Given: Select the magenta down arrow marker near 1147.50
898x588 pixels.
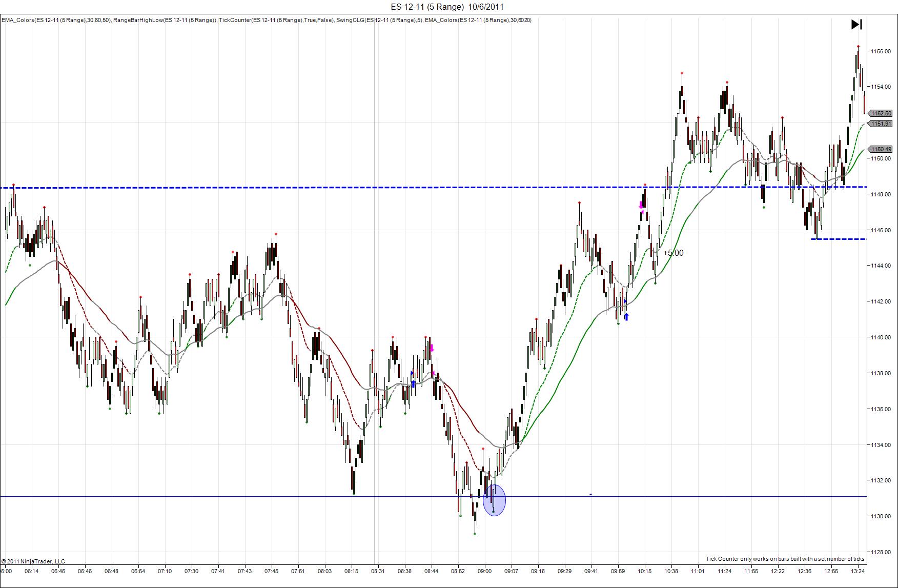Looking at the screenshot, I should click(641, 205).
